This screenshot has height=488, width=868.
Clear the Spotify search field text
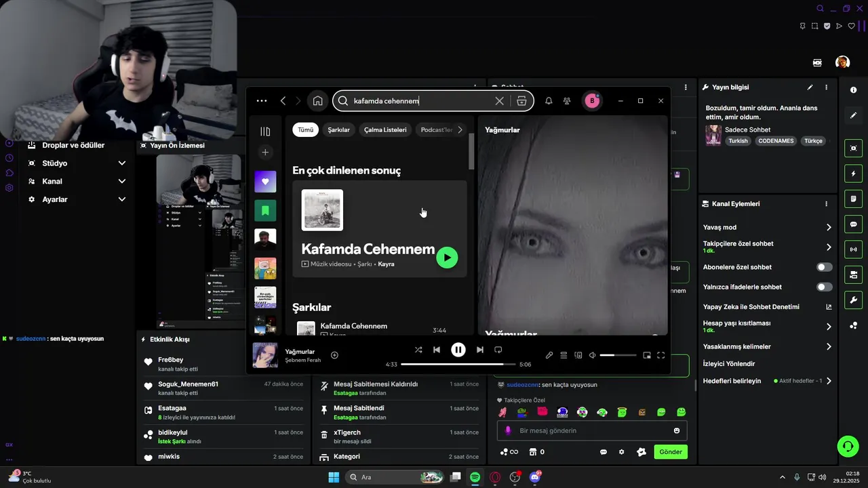499,101
